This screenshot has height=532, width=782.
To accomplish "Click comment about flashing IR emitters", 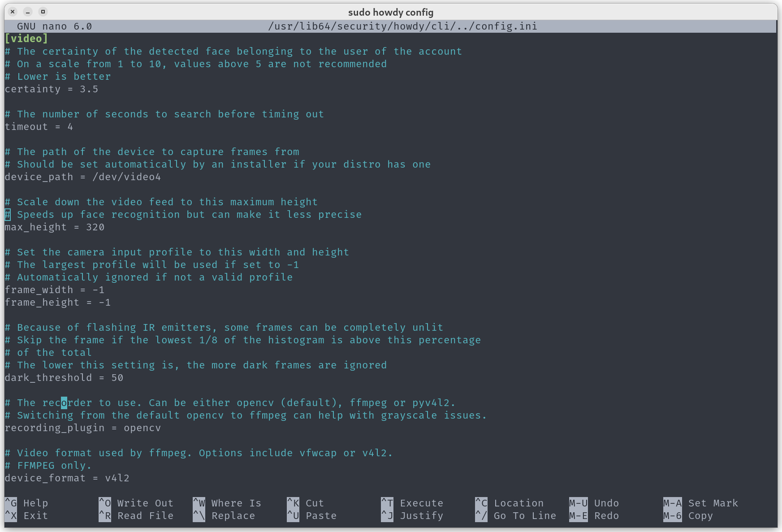I will pos(224,328).
